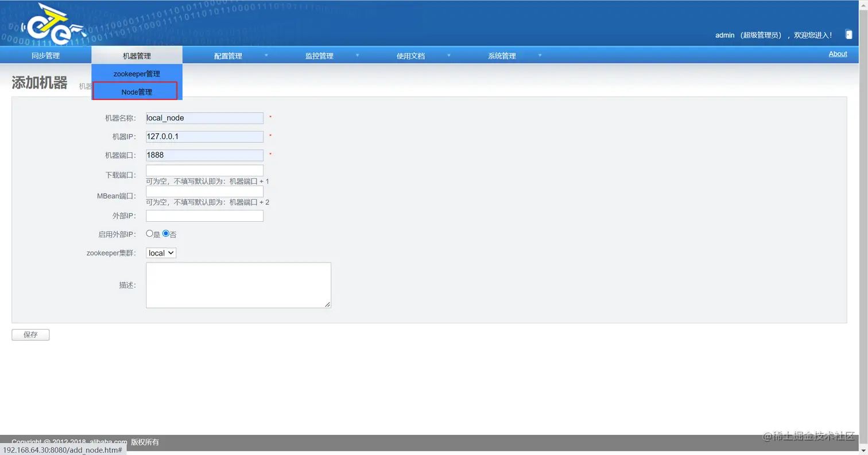Expand the 系统管理 dropdown arrow
The height and width of the screenshot is (455, 868).
[x=540, y=55]
